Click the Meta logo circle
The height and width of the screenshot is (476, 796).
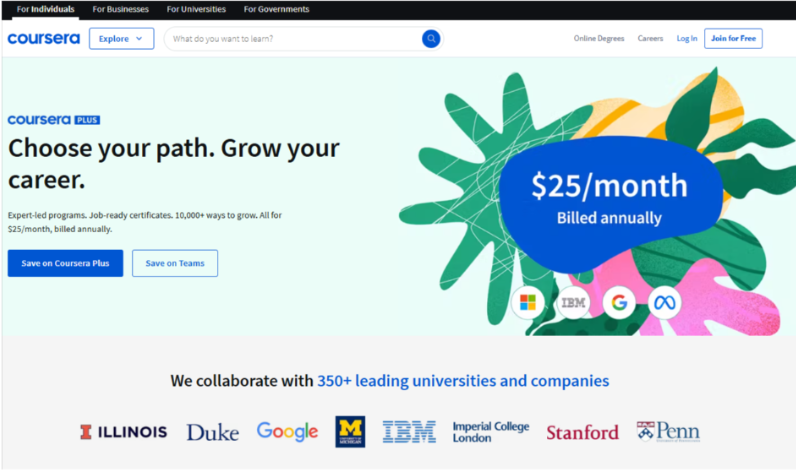[x=665, y=303]
